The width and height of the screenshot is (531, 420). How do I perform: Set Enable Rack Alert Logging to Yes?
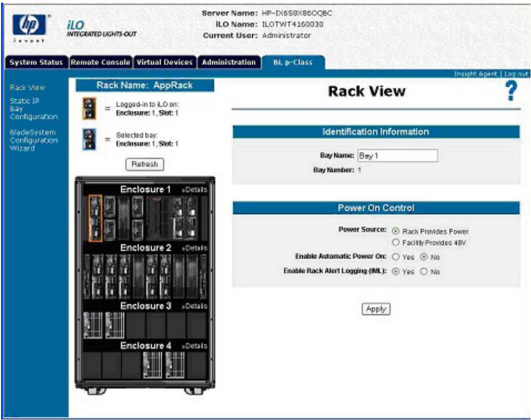tap(395, 272)
